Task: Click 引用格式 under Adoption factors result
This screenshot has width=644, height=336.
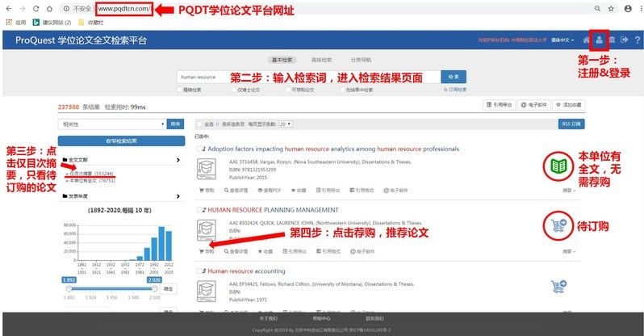Action: click(362, 191)
